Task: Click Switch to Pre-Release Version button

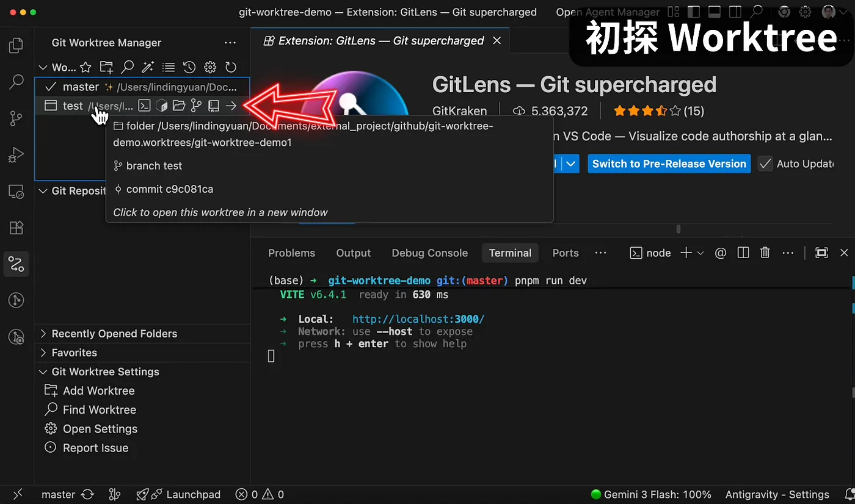Action: (669, 164)
